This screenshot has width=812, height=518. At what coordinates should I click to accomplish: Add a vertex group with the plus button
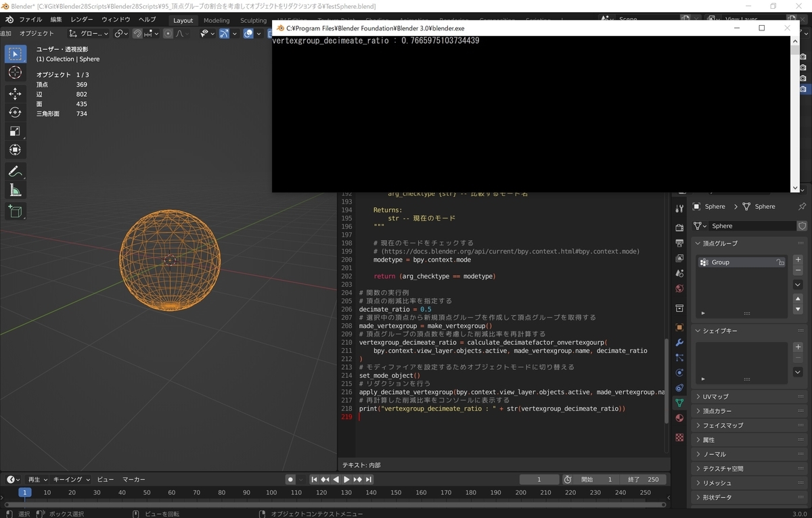(x=797, y=260)
